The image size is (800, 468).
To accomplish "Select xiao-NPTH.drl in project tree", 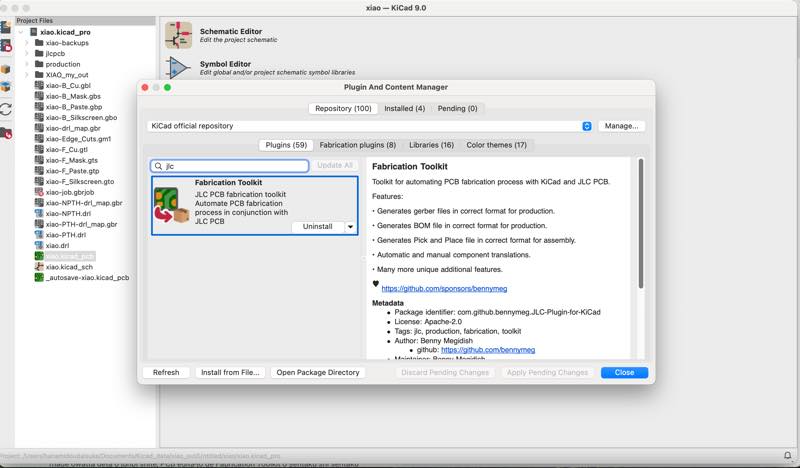I will [x=68, y=213].
